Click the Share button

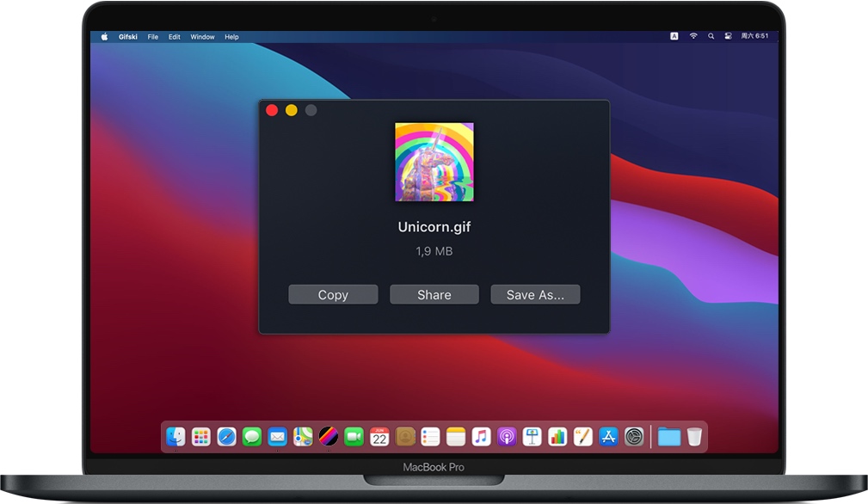click(x=434, y=294)
